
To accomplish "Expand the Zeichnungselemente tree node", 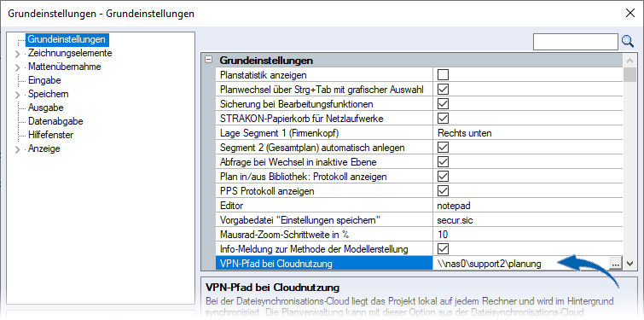I will [x=17, y=54].
